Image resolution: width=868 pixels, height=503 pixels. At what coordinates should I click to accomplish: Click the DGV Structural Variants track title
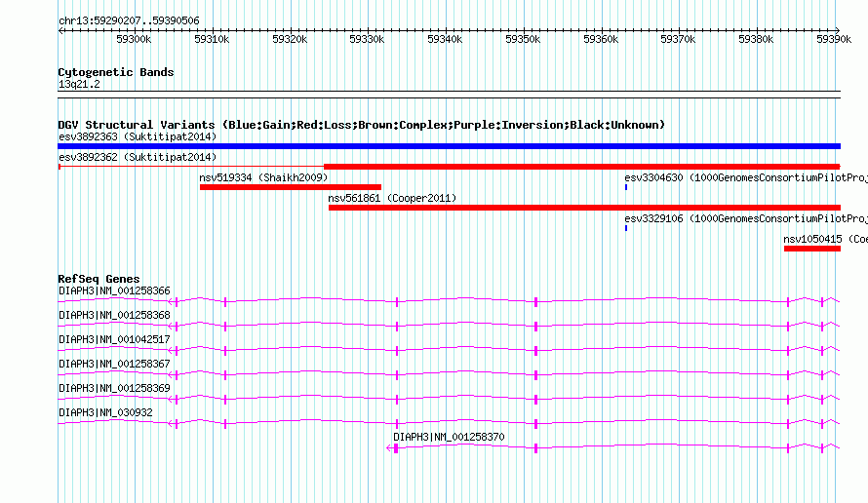362,125
